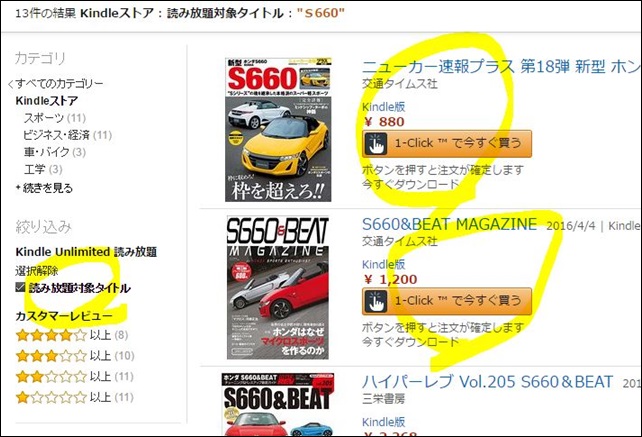Click 選択解除 to clear filter

click(x=37, y=271)
